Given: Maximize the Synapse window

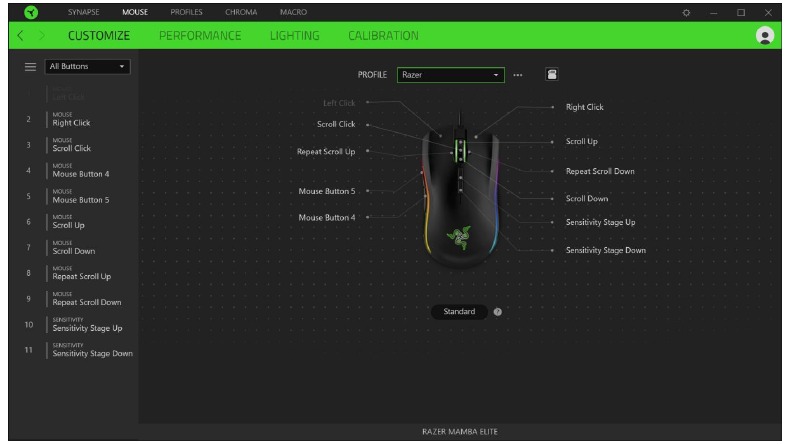Looking at the screenshot, I should pyautogui.click(x=741, y=13).
